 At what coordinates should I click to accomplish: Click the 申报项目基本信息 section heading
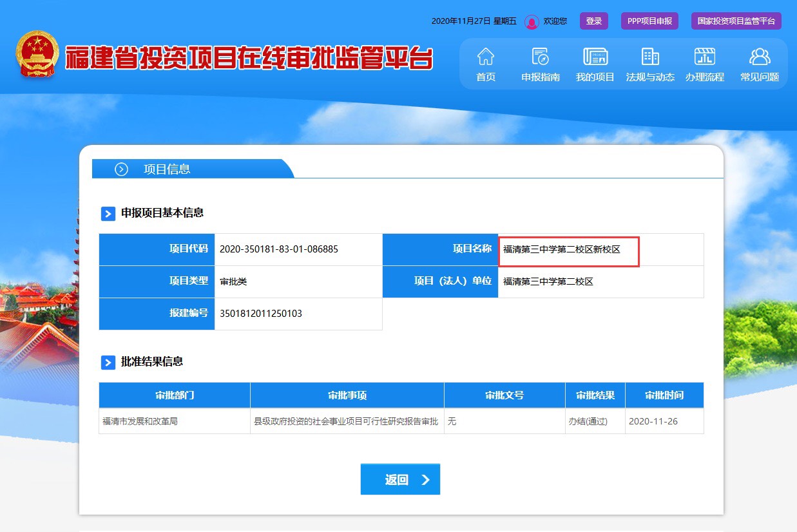162,213
